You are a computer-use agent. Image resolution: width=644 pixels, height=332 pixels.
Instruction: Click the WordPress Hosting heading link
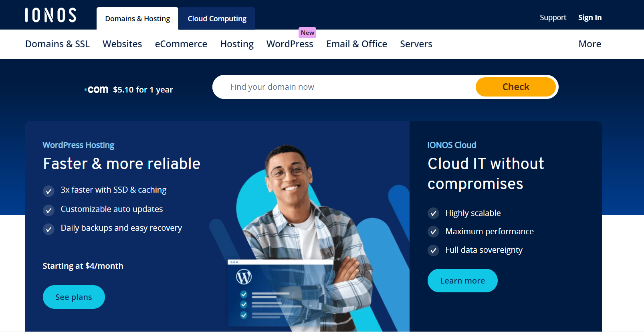(79, 145)
